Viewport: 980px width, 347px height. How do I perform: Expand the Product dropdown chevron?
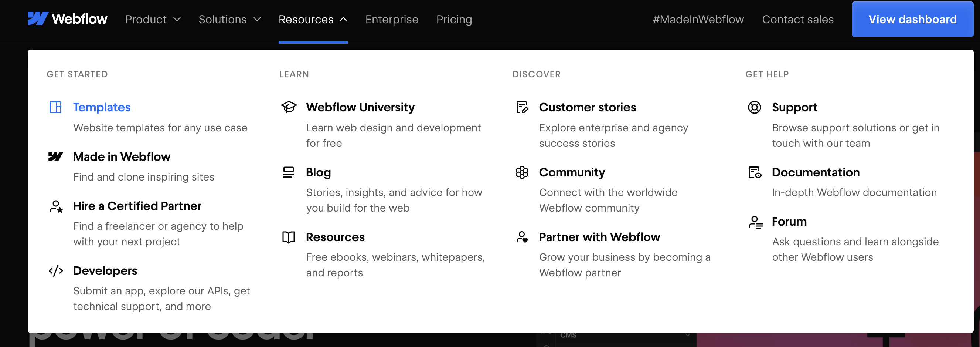(177, 20)
